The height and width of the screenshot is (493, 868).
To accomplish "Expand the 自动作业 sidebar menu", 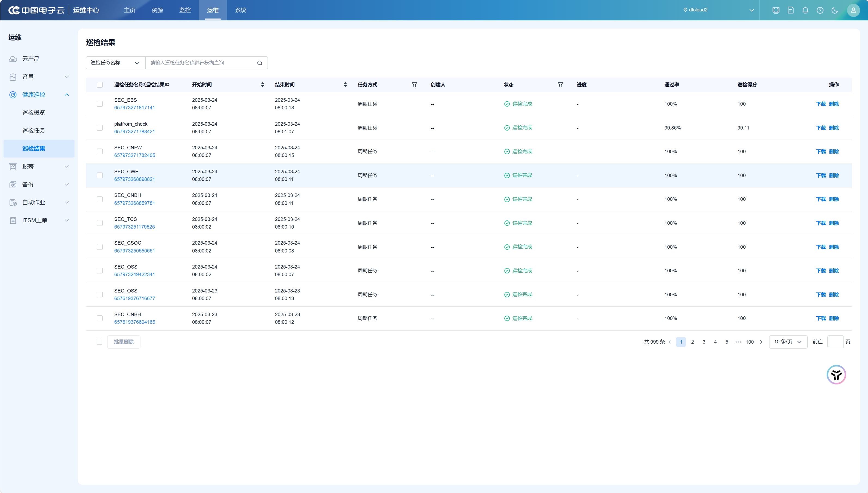I will tap(67, 202).
